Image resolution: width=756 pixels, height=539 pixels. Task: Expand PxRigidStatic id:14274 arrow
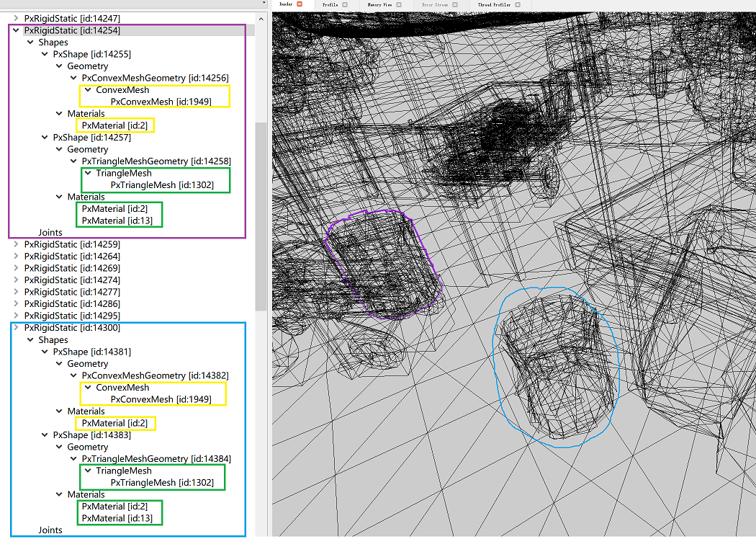(x=16, y=280)
